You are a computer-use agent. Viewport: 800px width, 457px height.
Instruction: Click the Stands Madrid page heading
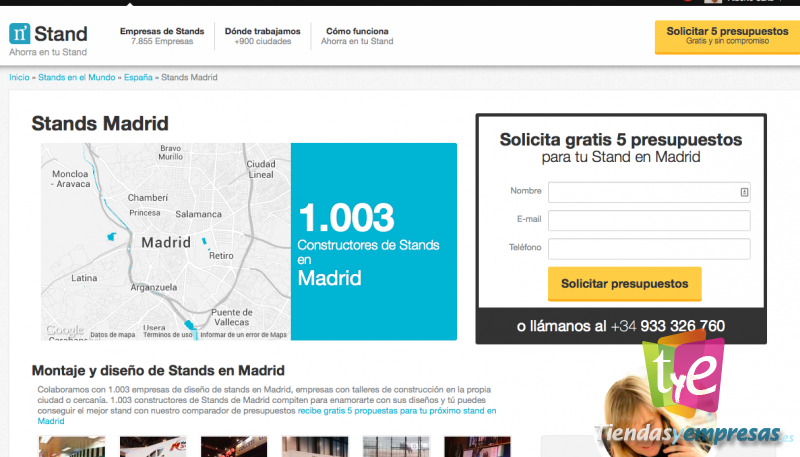[x=100, y=123]
